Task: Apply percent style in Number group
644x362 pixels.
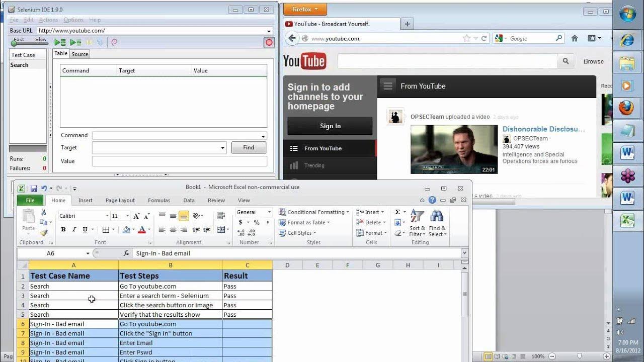Action: click(257, 223)
